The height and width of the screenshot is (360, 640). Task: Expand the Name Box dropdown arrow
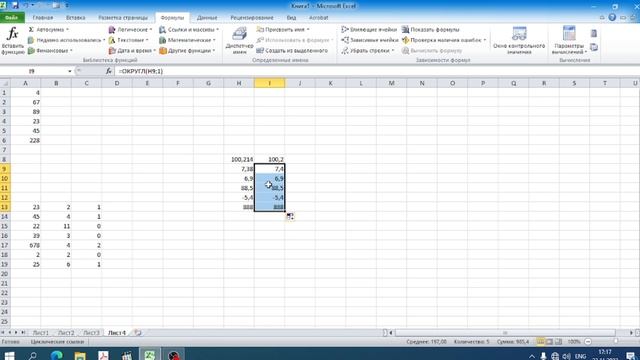tap(69, 71)
